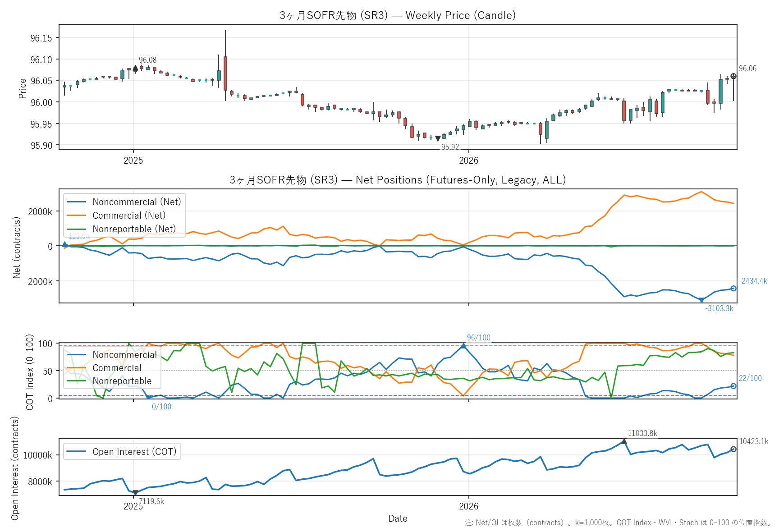Click the down-triangle marker at net low -3103.3k
The width and height of the screenshot is (779, 532).
pyautogui.click(x=701, y=300)
